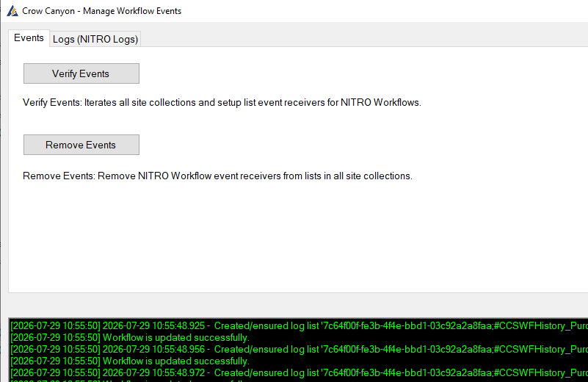Switch to the Events tab
Image resolution: width=588 pixels, height=382 pixels.
[x=29, y=38]
